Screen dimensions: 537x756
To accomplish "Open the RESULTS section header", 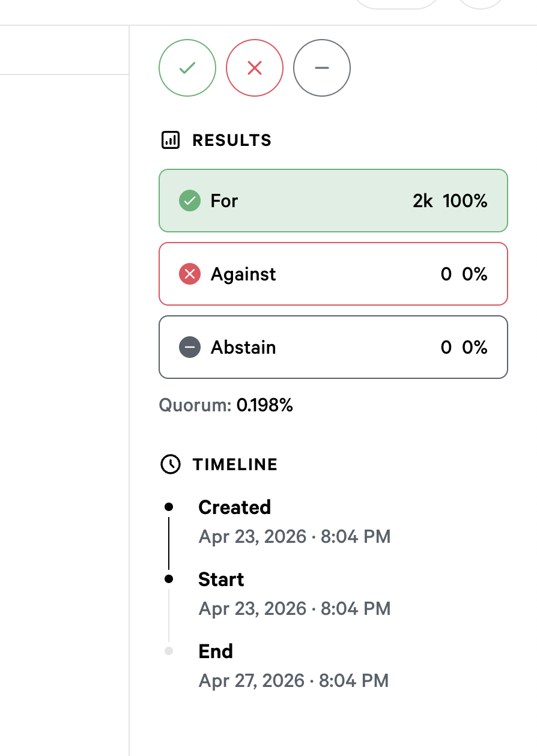I will [231, 140].
